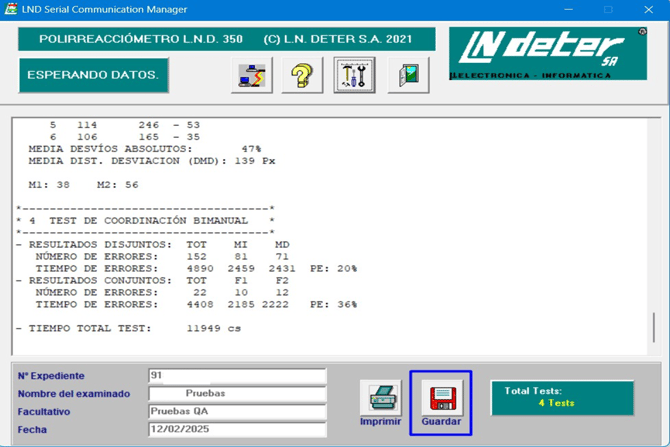Screen dimensions: 670x447
Task: Click the Facultativo text field
Action: coord(237,412)
